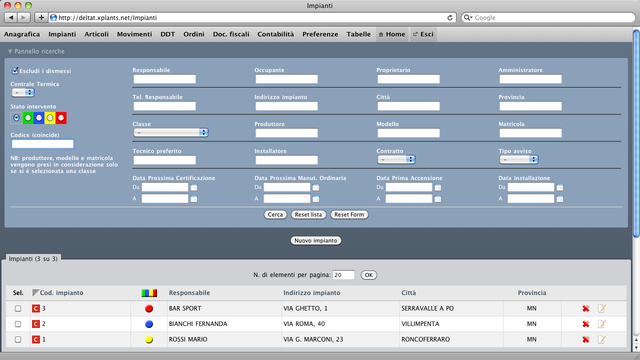
Task: Open the Doc. fiscali menu
Action: click(x=231, y=34)
